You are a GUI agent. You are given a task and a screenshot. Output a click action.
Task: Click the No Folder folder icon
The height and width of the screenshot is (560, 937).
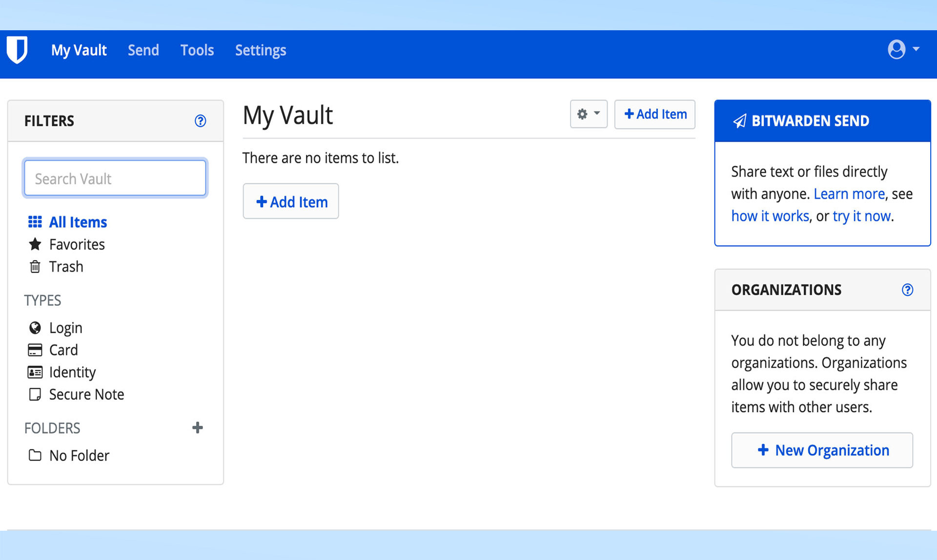34,455
